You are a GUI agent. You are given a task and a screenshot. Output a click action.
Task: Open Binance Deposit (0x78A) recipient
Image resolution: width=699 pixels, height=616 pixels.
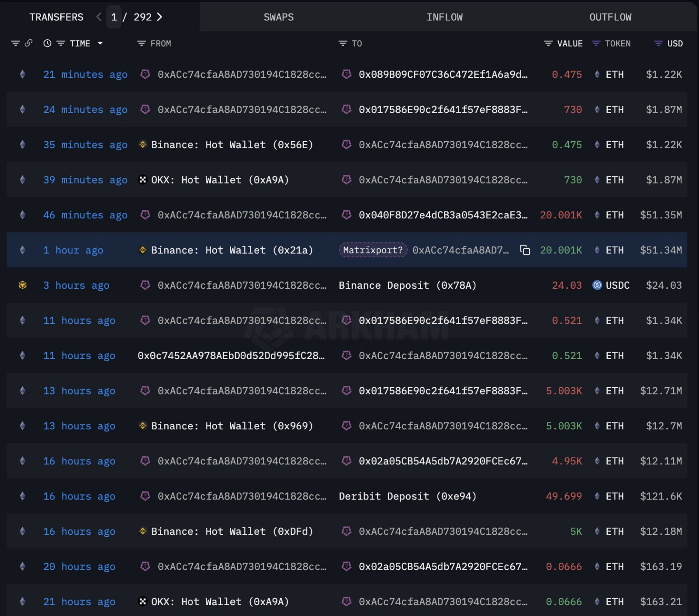point(408,285)
